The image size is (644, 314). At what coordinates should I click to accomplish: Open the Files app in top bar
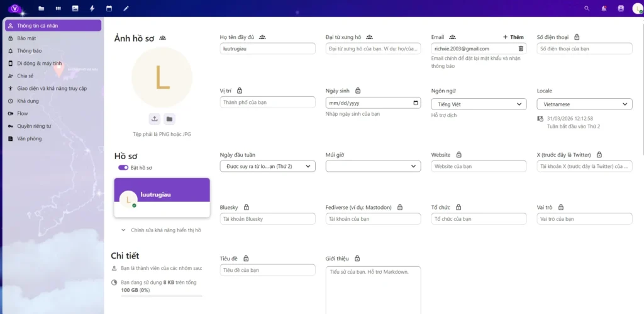pyautogui.click(x=42, y=8)
